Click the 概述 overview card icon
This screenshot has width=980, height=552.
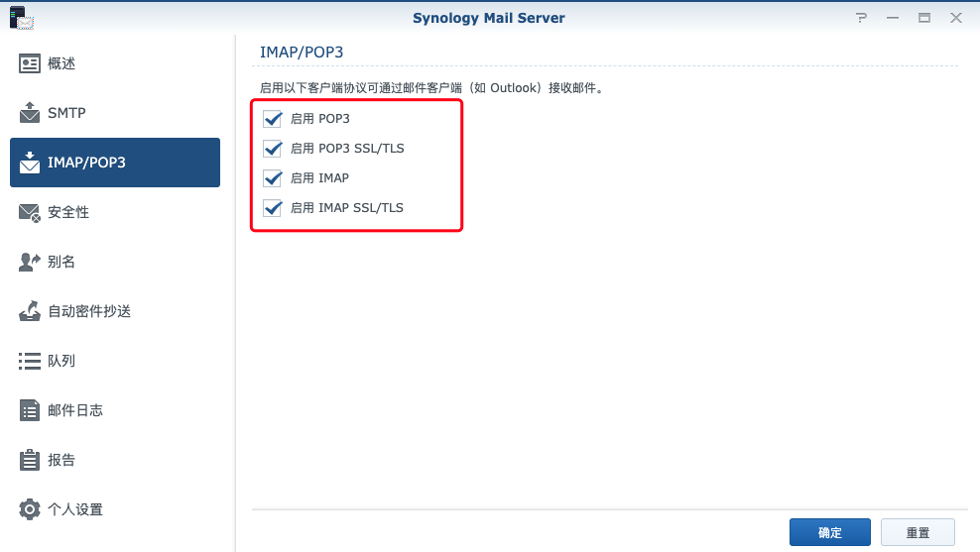click(x=30, y=63)
